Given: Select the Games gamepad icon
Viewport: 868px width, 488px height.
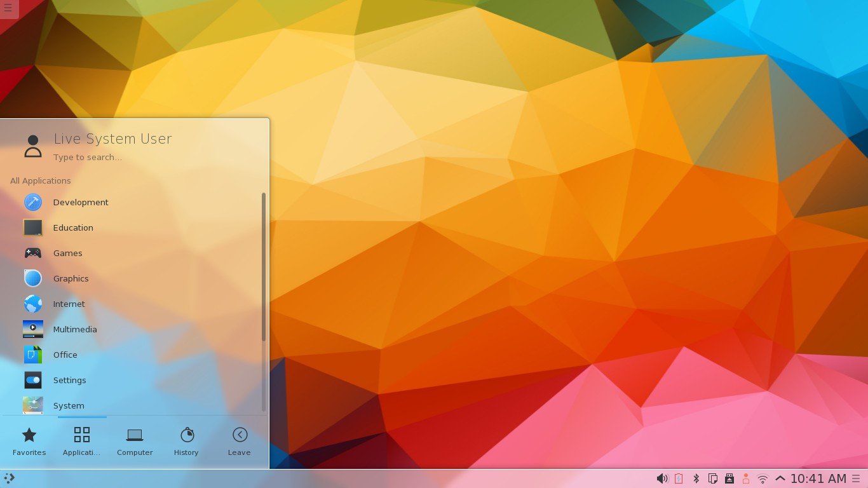Looking at the screenshot, I should [x=33, y=253].
